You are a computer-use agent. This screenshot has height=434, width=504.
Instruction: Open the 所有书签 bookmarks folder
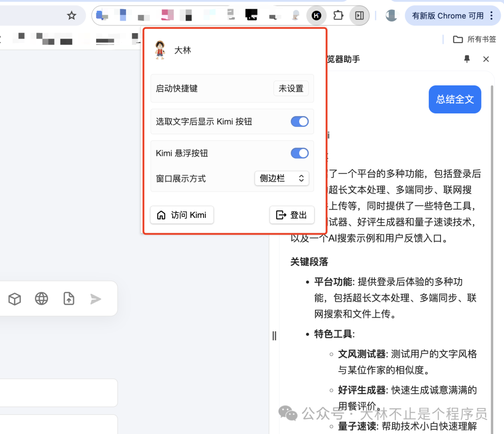point(475,39)
